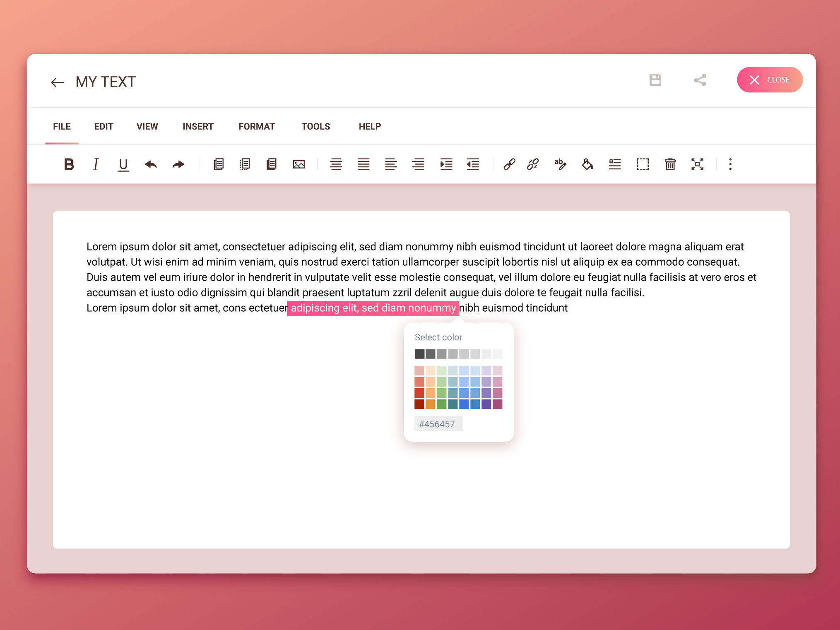Pick a blue swatch in the color picker
Screen dimensions: 840x630
pyautogui.click(x=465, y=394)
